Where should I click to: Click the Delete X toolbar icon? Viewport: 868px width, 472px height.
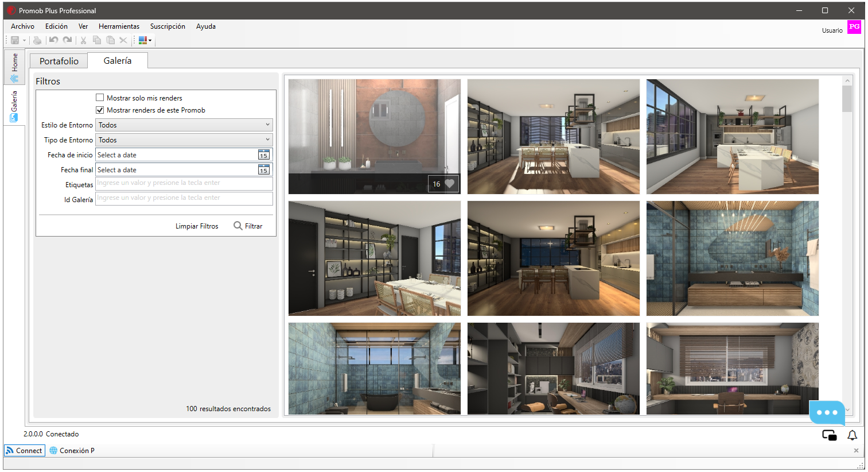point(123,40)
